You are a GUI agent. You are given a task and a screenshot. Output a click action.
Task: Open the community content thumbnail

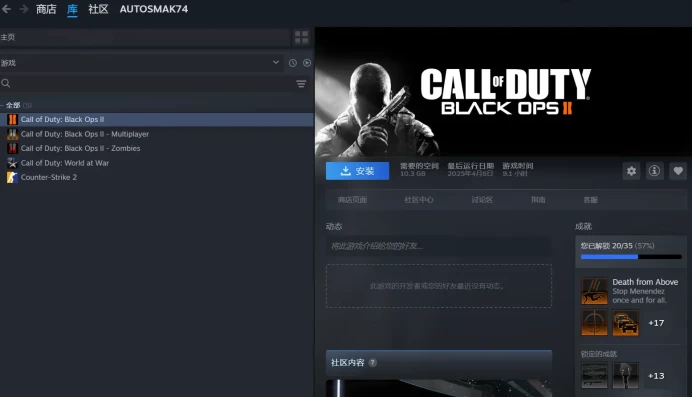point(439,388)
